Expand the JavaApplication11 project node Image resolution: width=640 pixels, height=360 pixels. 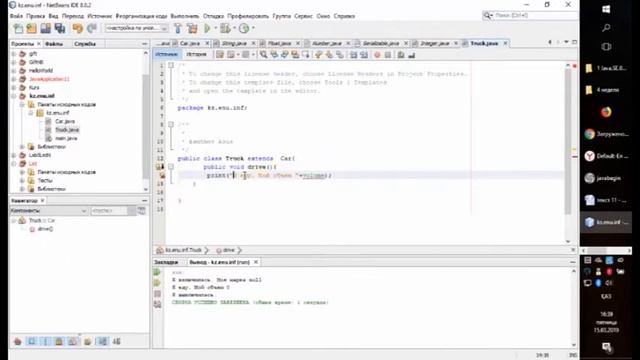point(14,79)
